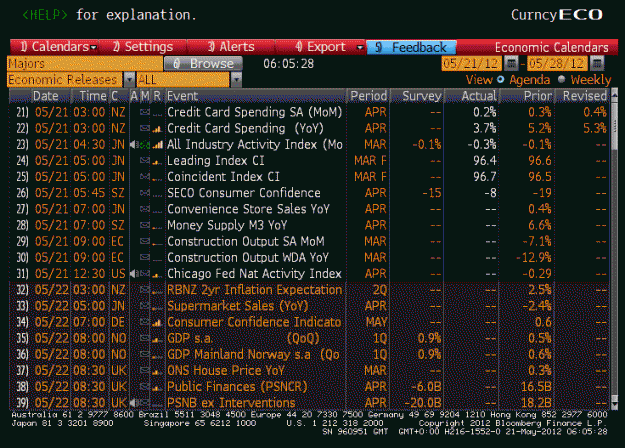The image size is (625, 448).
Task: Click relevance bar icon for Consumer Confidence Indicator
Action: tap(157, 323)
